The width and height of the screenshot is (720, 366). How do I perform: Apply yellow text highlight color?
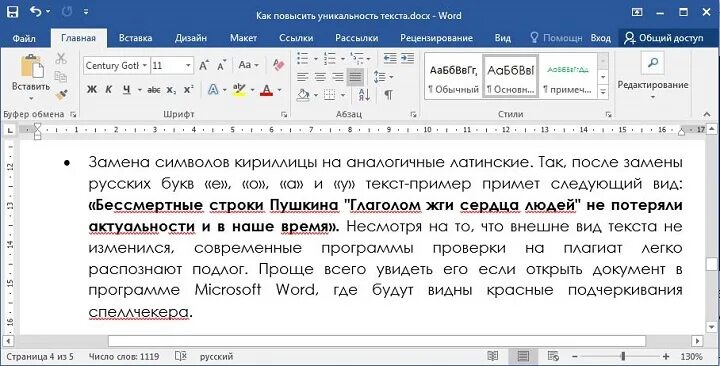coord(239,90)
